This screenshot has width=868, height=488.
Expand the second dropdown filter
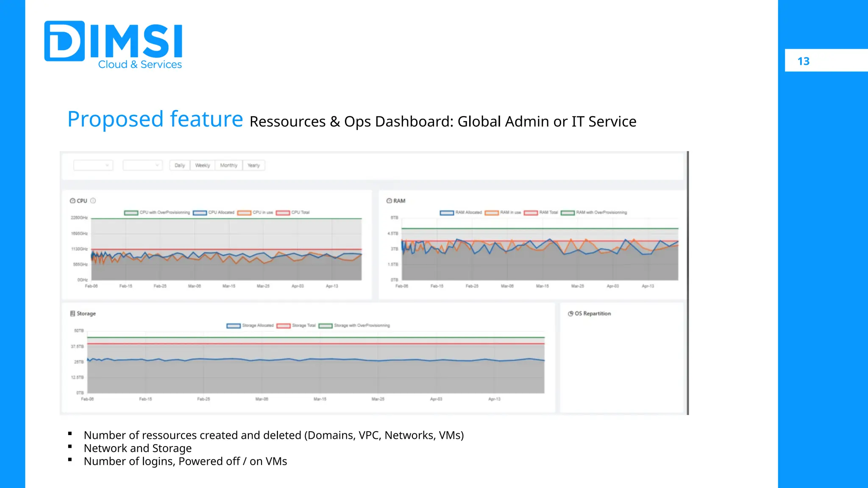(x=143, y=165)
